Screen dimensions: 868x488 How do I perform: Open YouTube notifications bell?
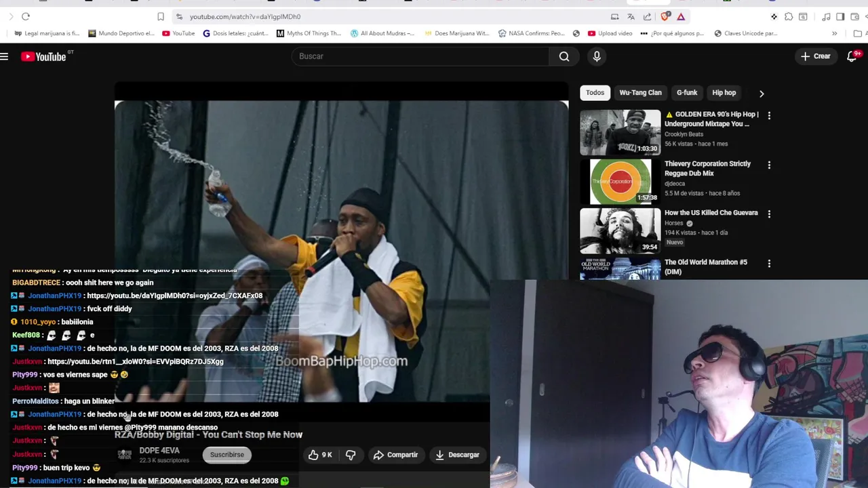(852, 56)
